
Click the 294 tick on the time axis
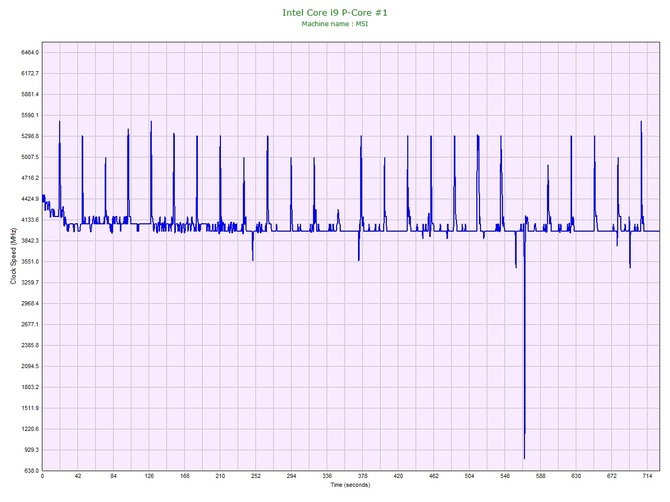[291, 476]
